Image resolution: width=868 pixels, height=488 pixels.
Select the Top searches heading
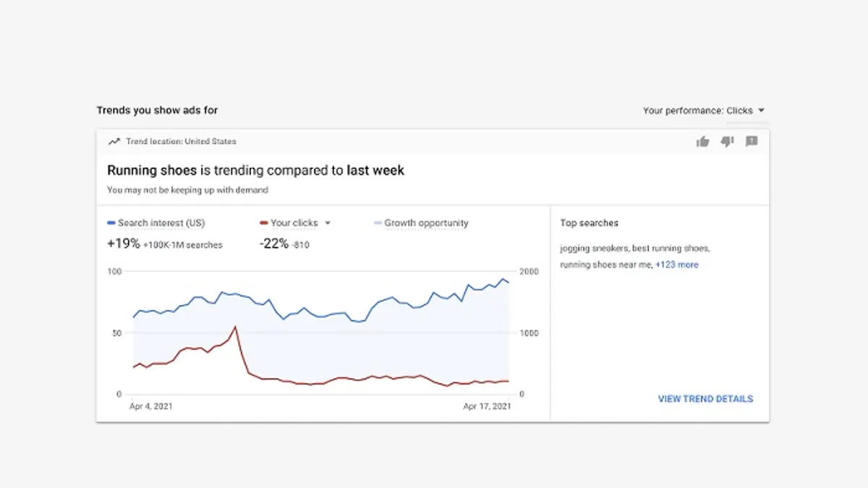pos(589,223)
